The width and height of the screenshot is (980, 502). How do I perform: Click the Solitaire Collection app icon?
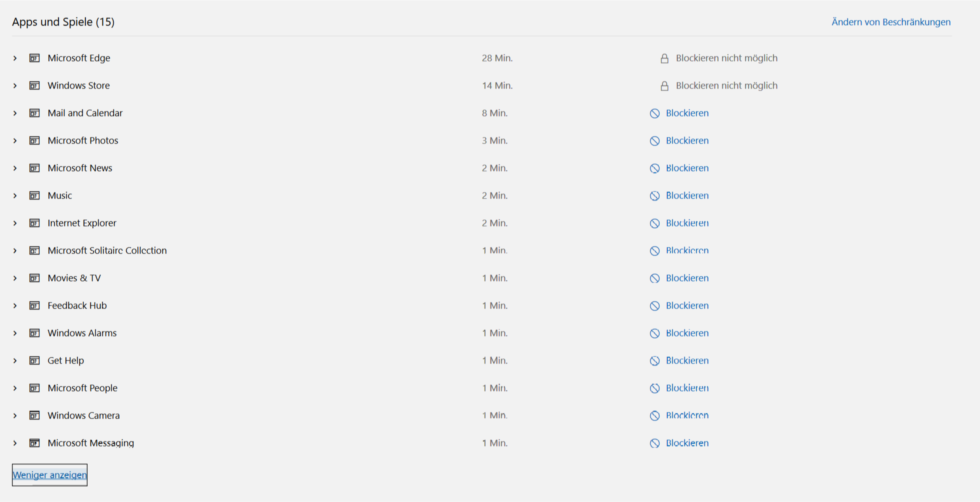[34, 250]
